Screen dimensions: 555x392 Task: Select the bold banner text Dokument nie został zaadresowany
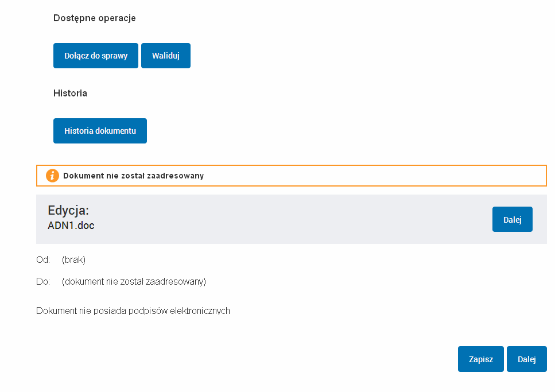[x=133, y=176]
